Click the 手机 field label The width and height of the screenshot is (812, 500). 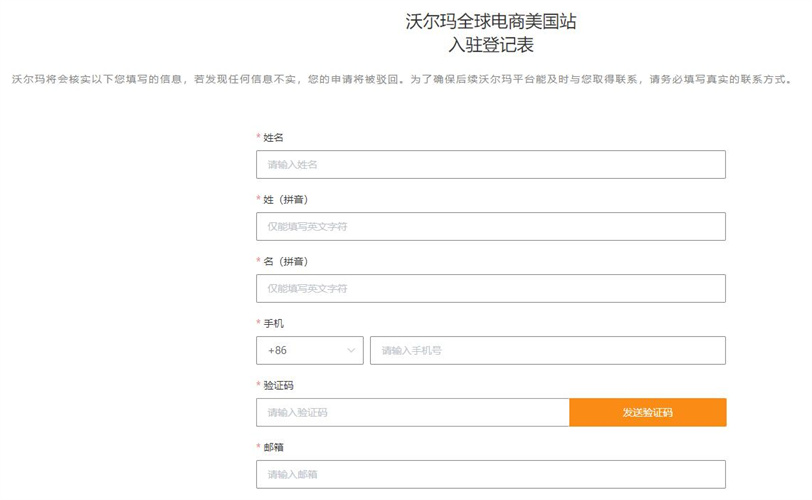click(273, 323)
